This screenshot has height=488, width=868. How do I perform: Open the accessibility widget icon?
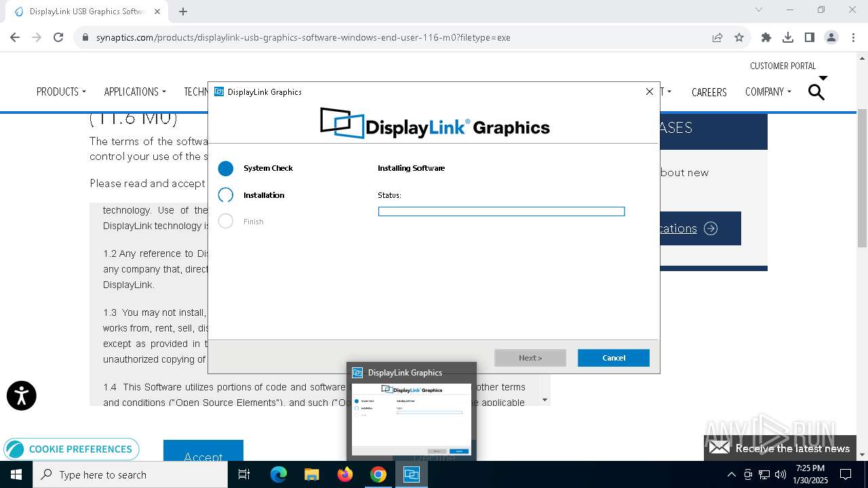point(22,396)
